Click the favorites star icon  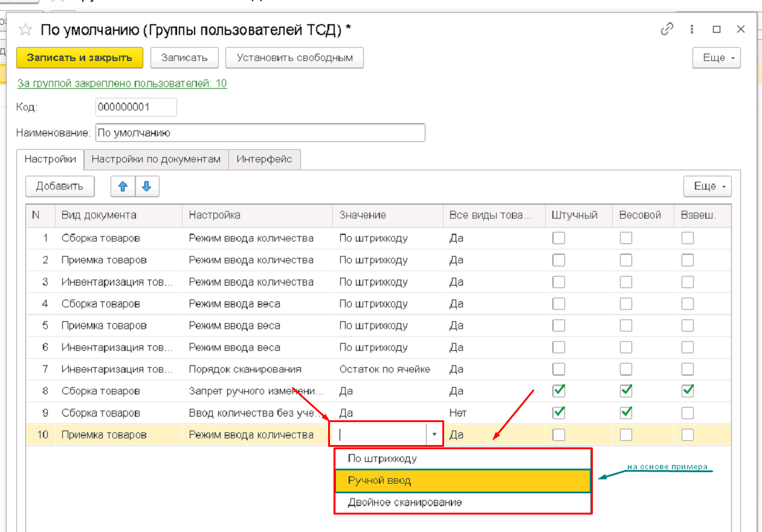click(25, 30)
